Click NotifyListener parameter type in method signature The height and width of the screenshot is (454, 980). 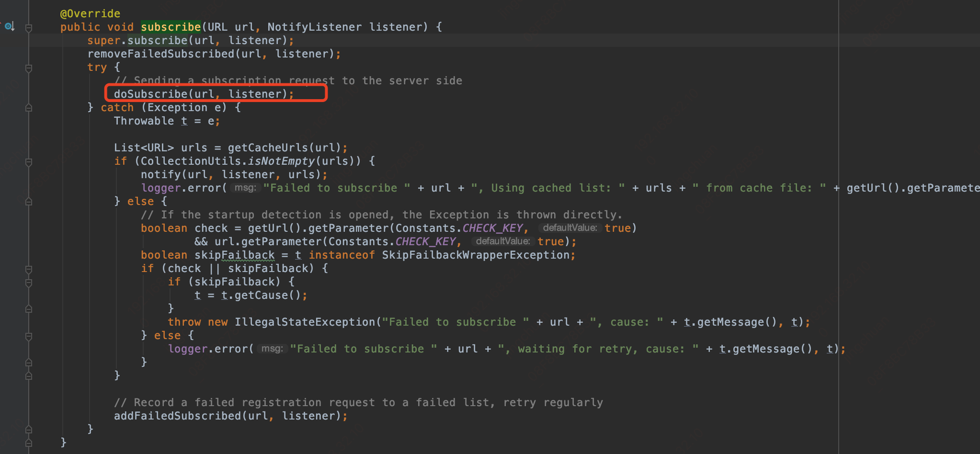pos(314,27)
